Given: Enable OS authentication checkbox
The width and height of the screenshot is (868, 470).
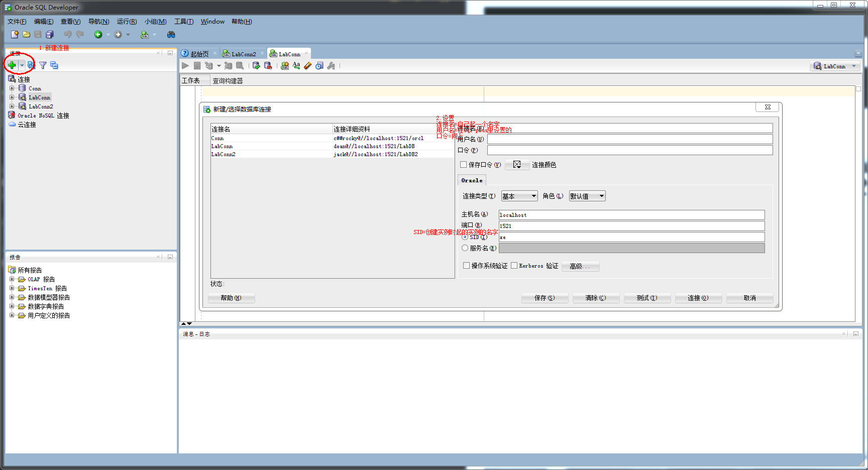Looking at the screenshot, I should 466,266.
